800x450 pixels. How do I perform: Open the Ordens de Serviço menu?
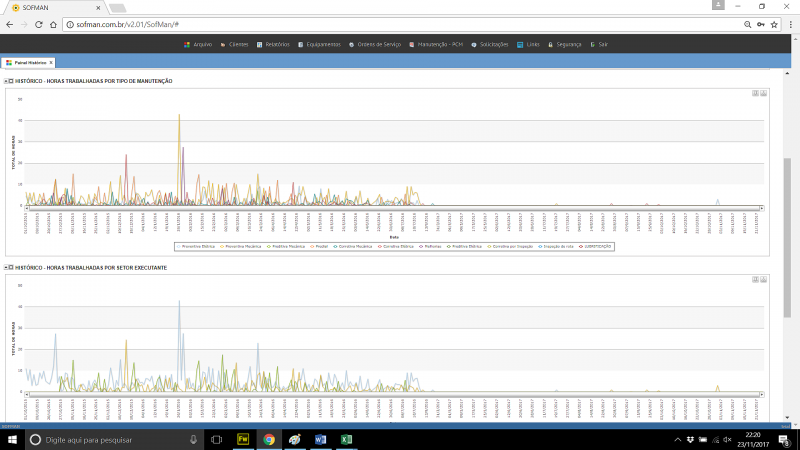click(x=374, y=44)
